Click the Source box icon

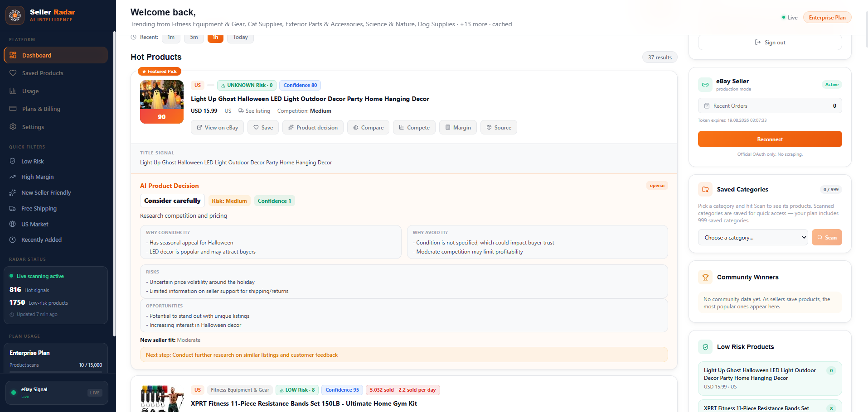[489, 128]
